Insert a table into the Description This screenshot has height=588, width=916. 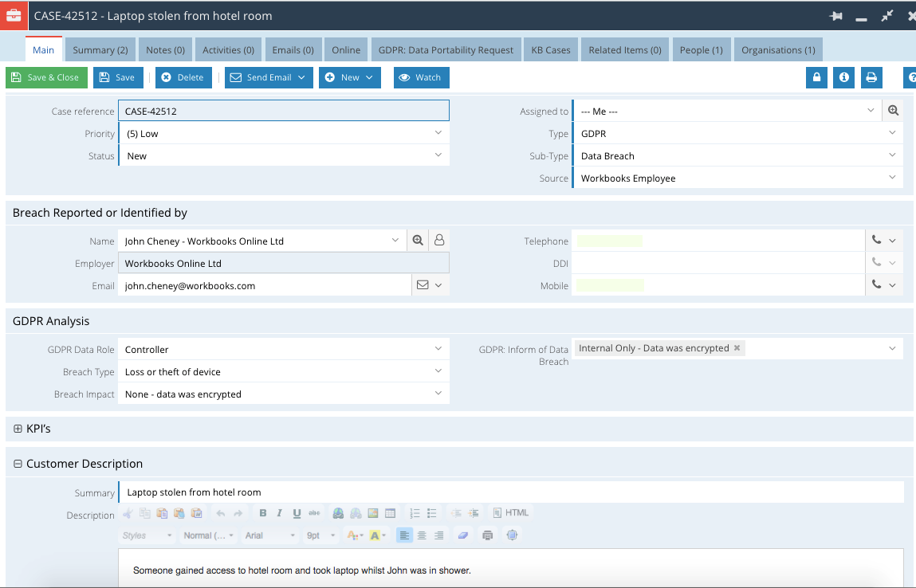[x=390, y=513]
